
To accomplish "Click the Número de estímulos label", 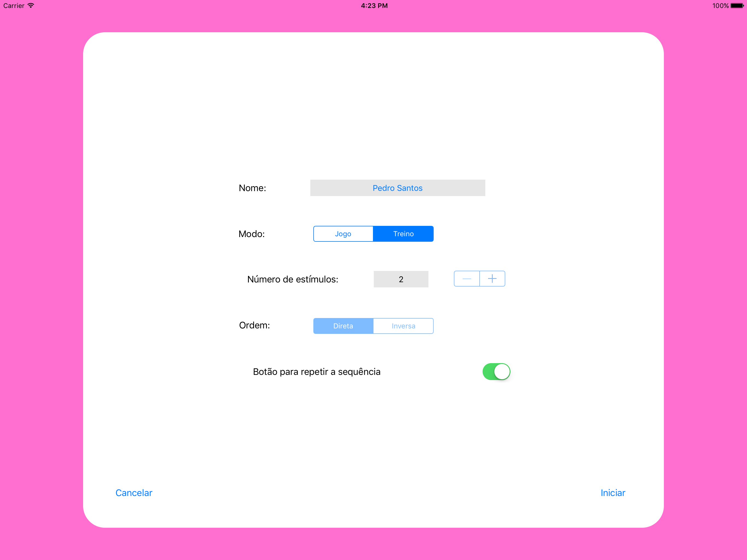I will tap(293, 279).
